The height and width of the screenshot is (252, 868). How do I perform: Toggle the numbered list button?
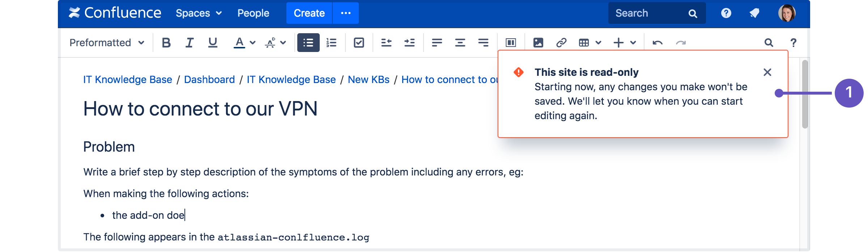pyautogui.click(x=331, y=43)
